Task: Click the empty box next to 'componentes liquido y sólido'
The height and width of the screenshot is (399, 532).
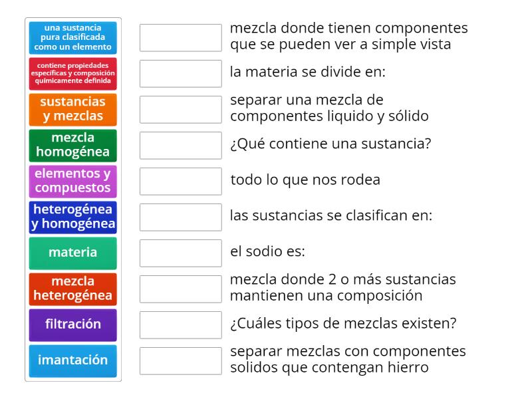Action: pyautogui.click(x=181, y=110)
